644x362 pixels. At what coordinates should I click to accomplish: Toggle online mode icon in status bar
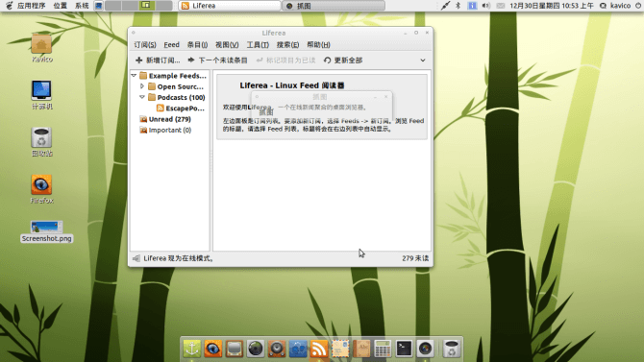tap(136, 258)
